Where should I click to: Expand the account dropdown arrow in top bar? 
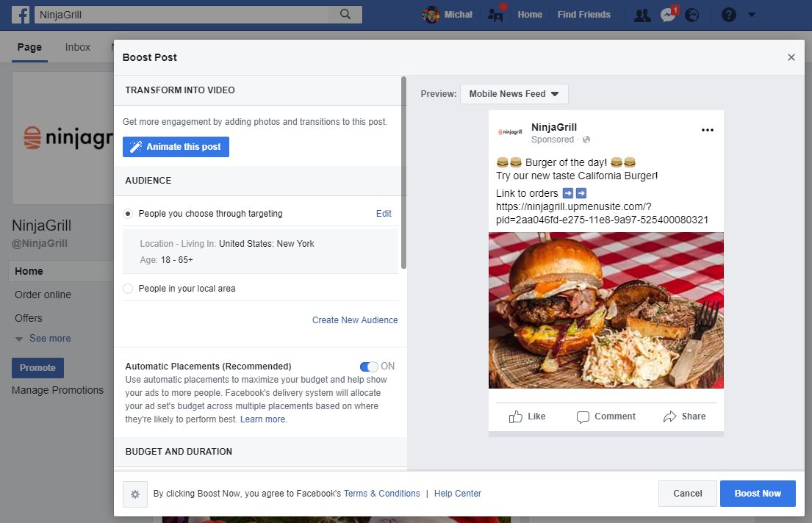752,15
